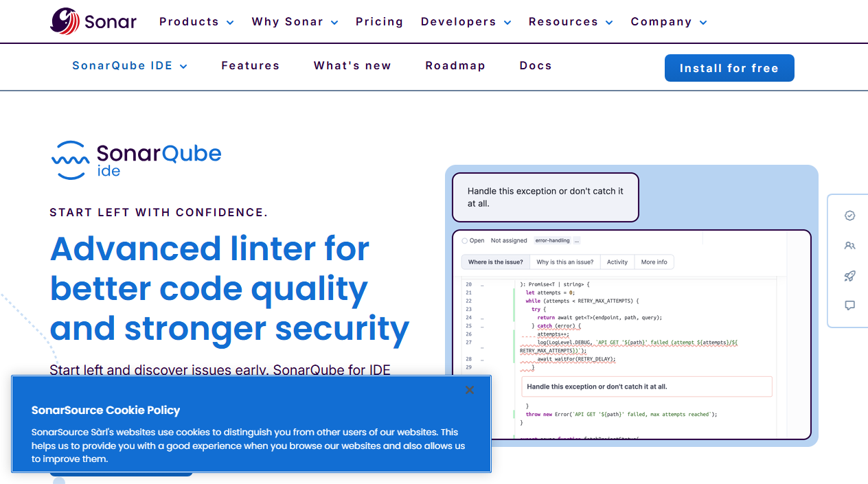This screenshot has width=868, height=484.
Task: Click the Install for free button
Action: [729, 68]
